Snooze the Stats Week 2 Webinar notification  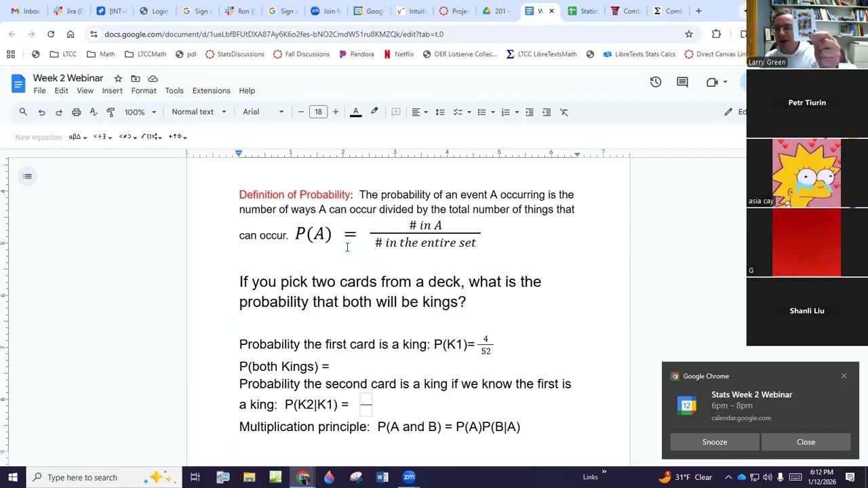click(x=715, y=442)
